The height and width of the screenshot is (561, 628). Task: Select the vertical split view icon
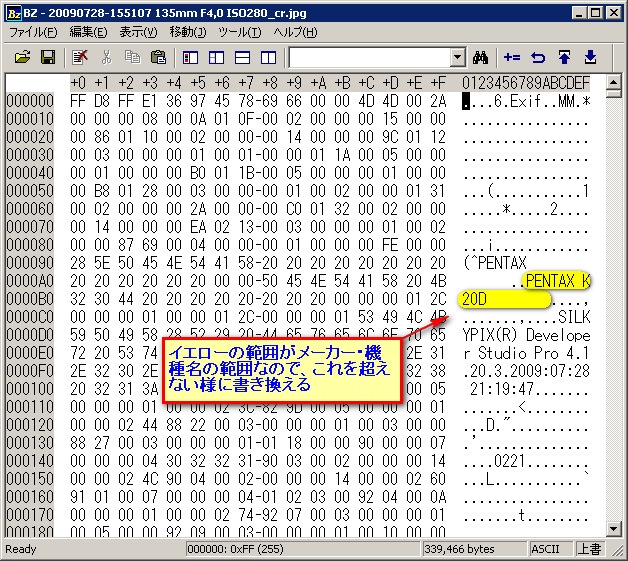[268, 58]
